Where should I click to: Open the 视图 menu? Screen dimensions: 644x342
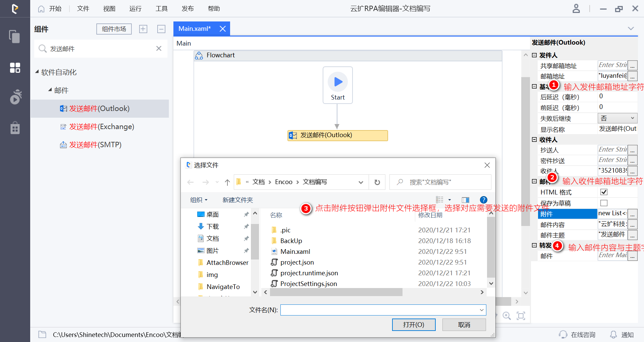pos(109,9)
